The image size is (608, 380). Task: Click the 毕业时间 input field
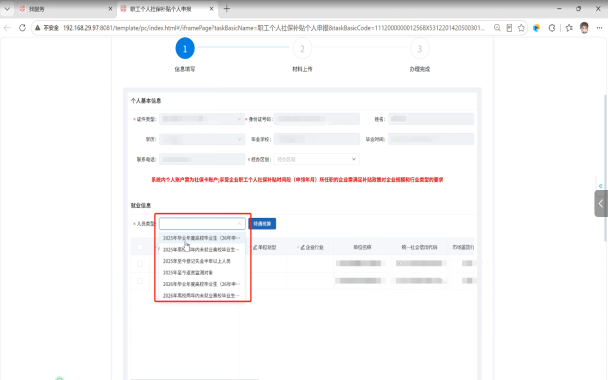pos(431,139)
